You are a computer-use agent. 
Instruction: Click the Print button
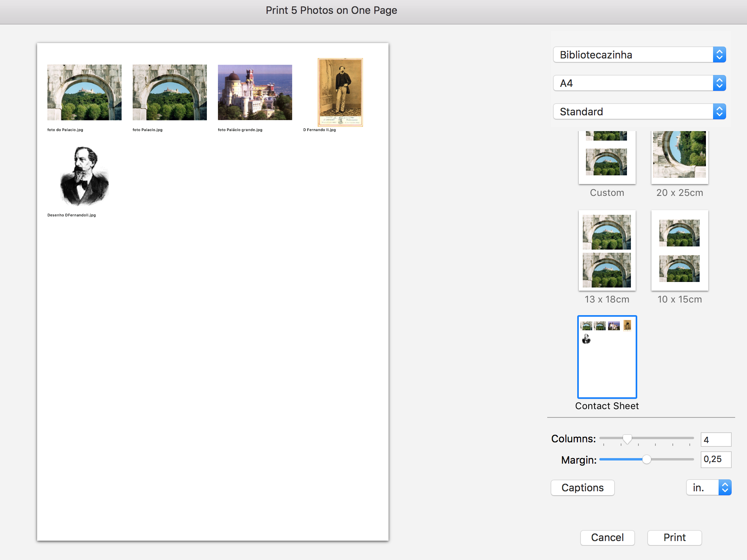(674, 538)
